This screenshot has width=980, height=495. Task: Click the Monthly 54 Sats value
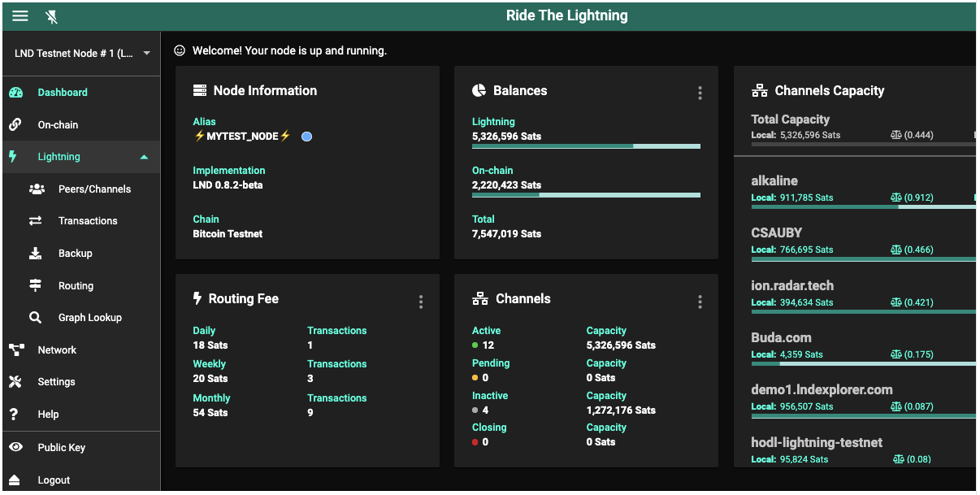(x=210, y=413)
